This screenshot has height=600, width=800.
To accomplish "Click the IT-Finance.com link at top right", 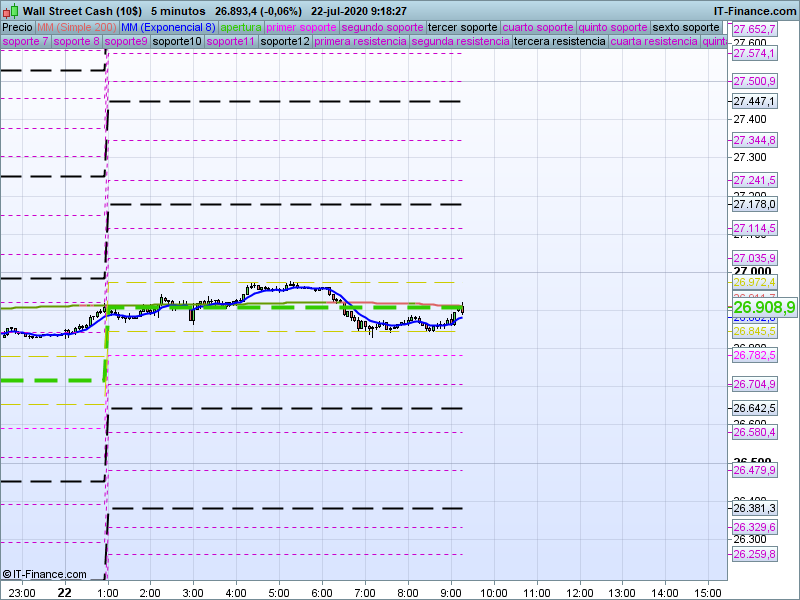I will [754, 11].
